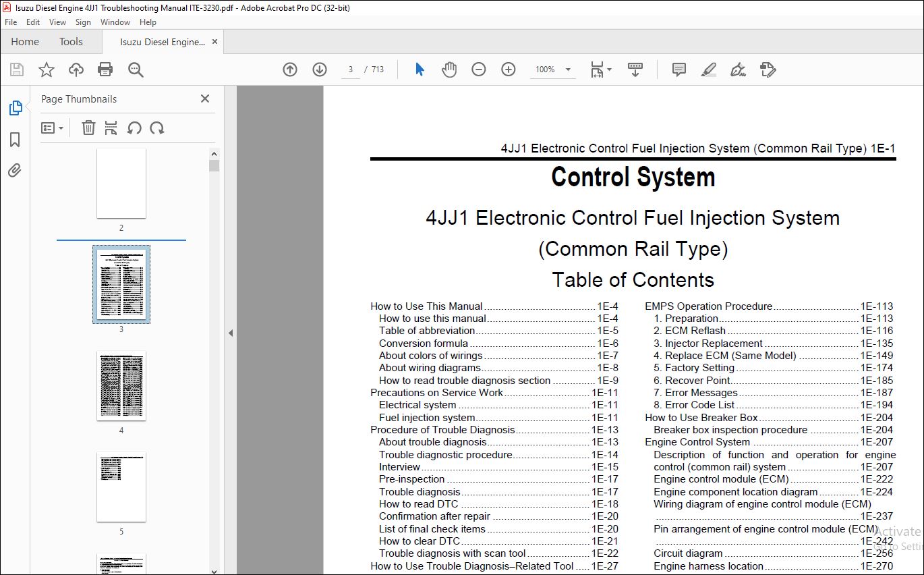
Task: Select page 2 thumbnail
Action: click(121, 184)
